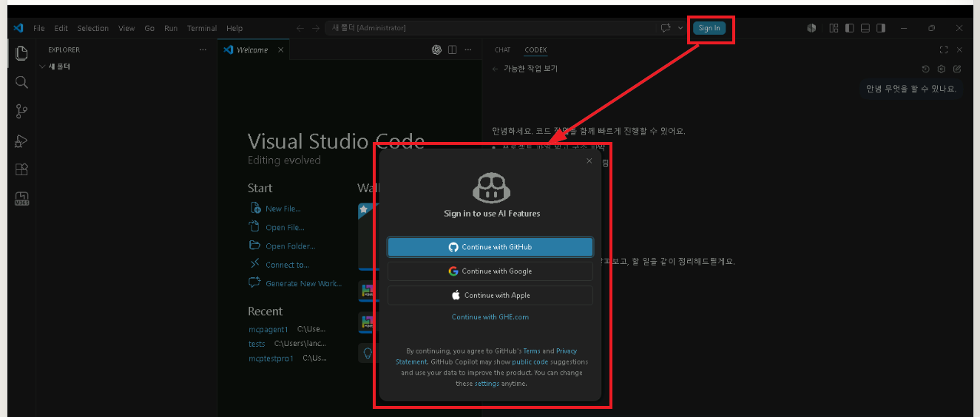The height and width of the screenshot is (417, 980).
Task: Click the Connect to... link
Action: tap(288, 265)
